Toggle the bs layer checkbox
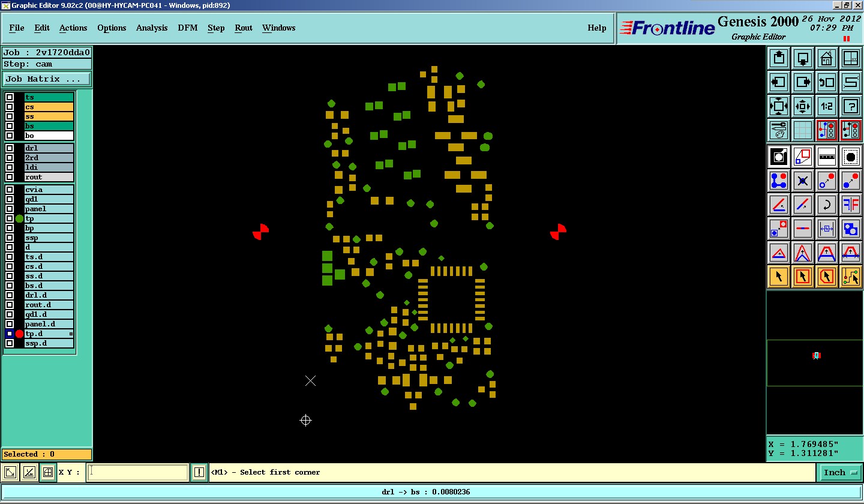 click(x=10, y=126)
